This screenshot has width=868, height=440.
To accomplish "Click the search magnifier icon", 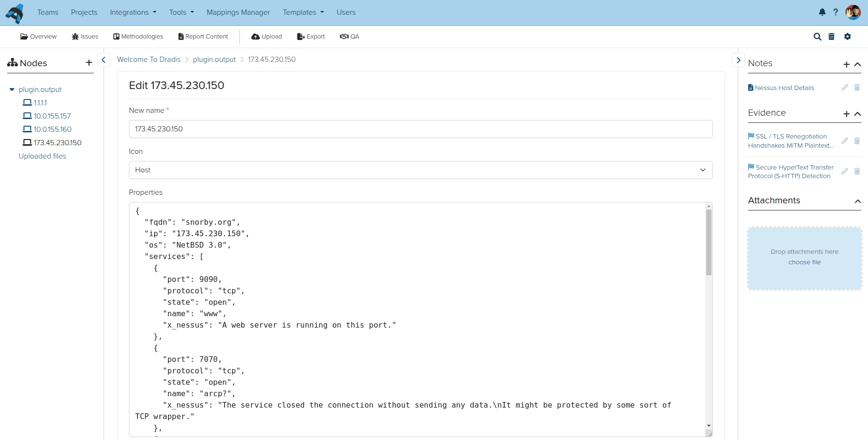I will [818, 37].
